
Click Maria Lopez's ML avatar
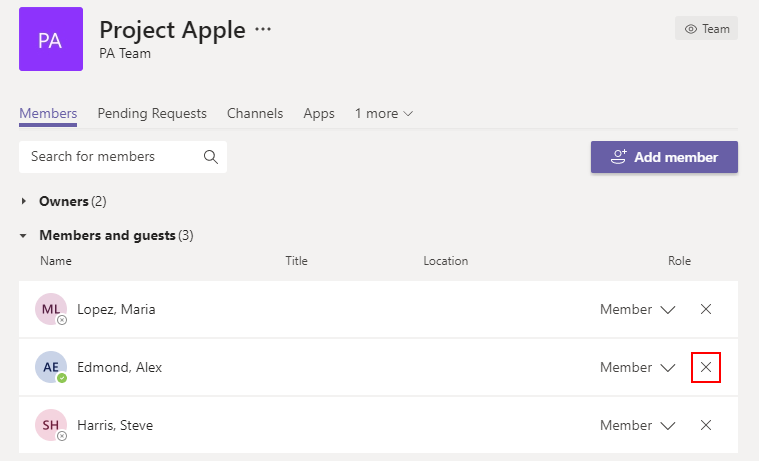(51, 309)
